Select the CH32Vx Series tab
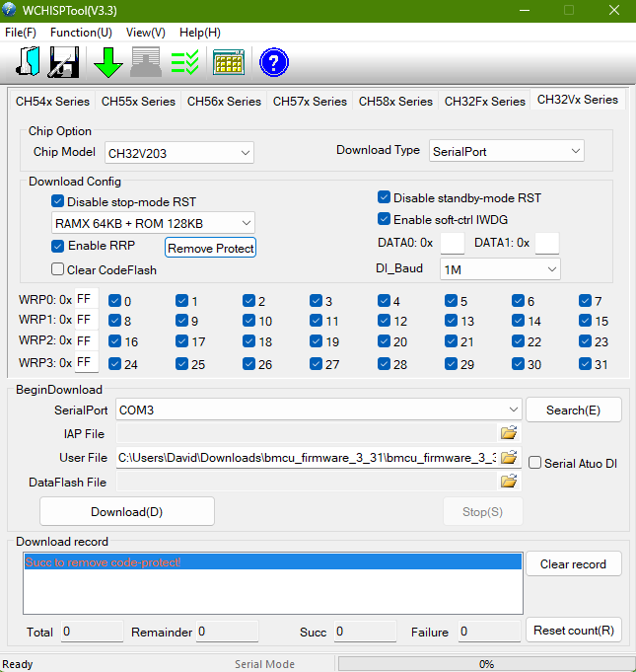 point(577,100)
